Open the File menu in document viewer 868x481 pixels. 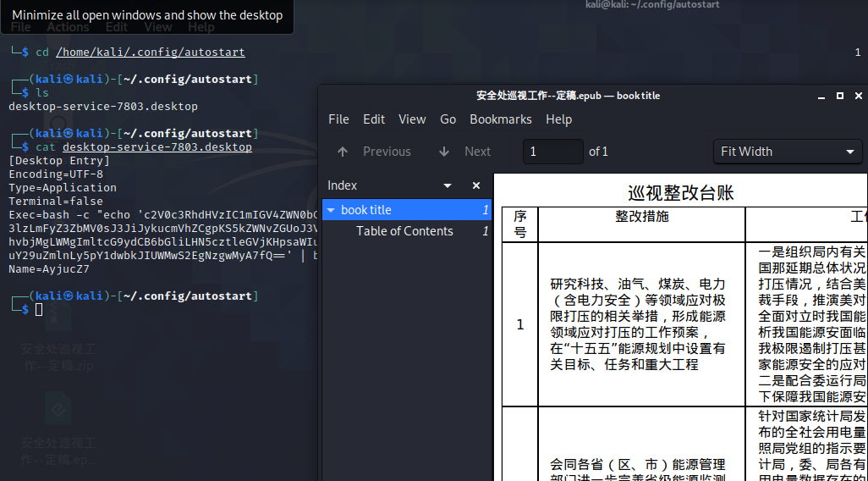coord(338,119)
